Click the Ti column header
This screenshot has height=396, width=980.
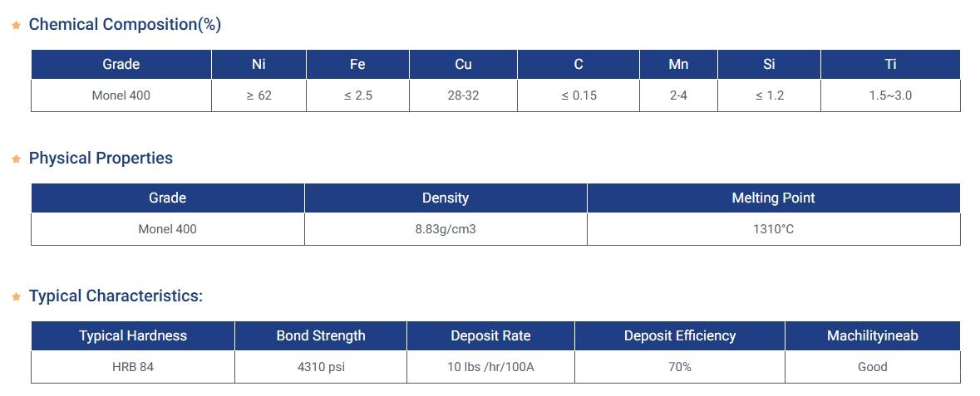[890, 64]
